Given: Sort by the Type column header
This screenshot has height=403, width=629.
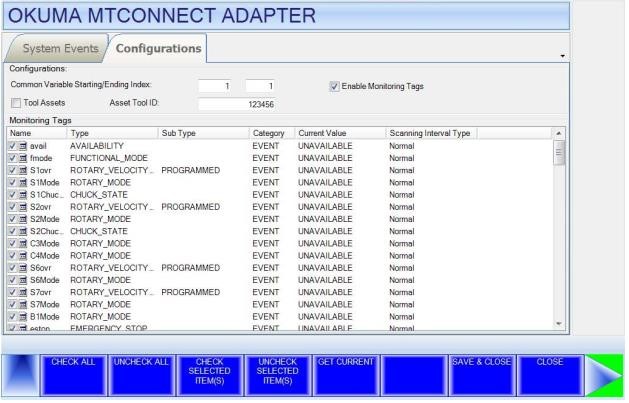Looking at the screenshot, I should pyautogui.click(x=113, y=134).
